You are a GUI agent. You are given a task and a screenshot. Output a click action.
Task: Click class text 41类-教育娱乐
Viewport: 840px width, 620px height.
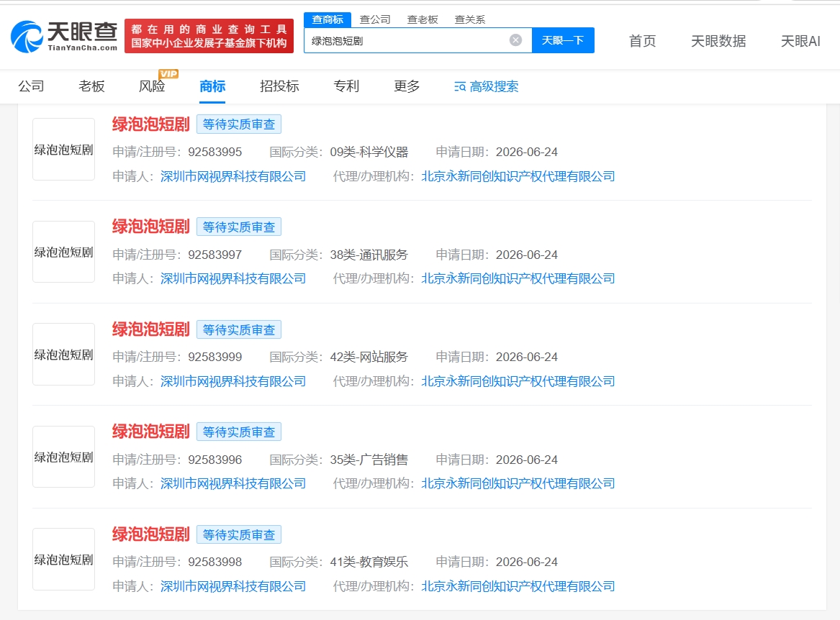click(x=369, y=562)
